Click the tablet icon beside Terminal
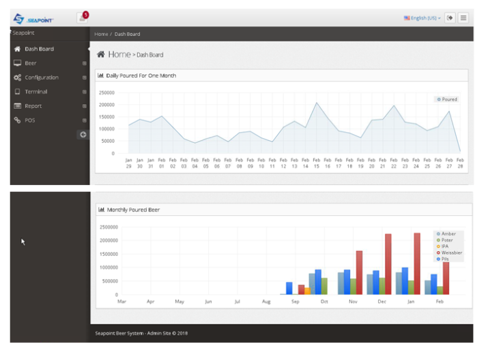The width and height of the screenshot is (488, 360). (x=18, y=92)
